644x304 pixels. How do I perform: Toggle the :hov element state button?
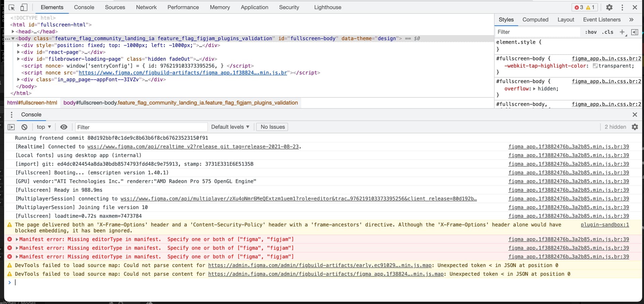(591, 32)
